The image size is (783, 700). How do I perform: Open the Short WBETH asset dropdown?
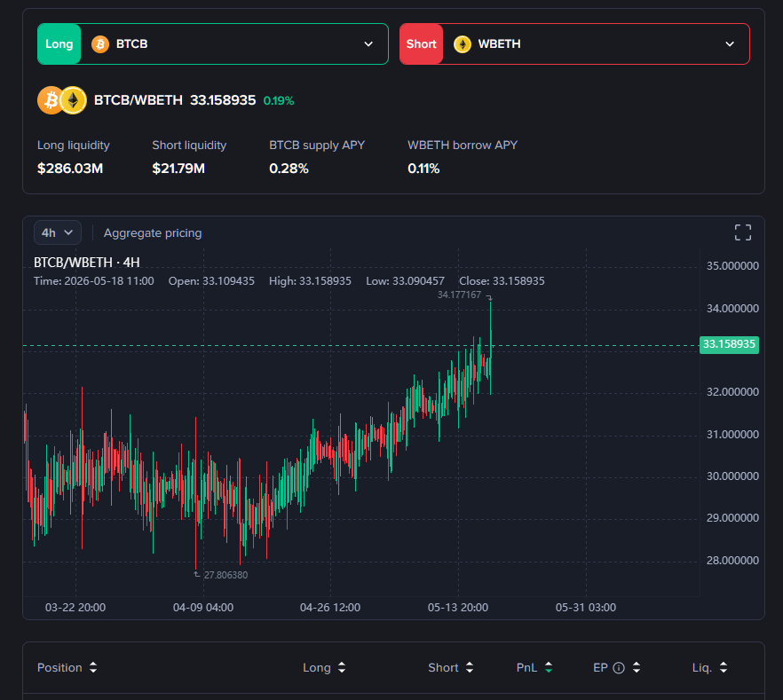tap(574, 43)
